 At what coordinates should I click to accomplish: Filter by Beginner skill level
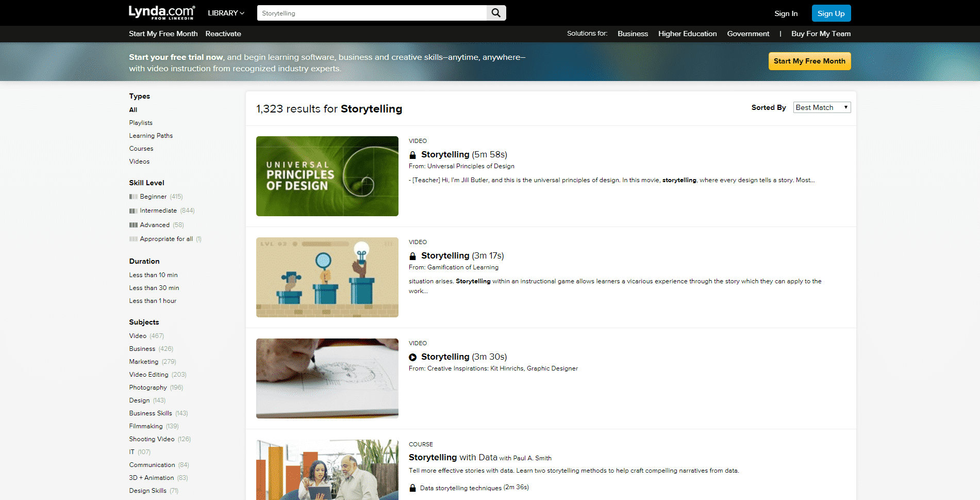(153, 197)
